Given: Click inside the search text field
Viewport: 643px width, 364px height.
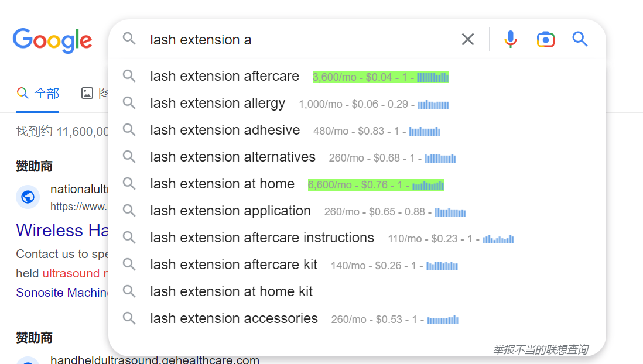Looking at the screenshot, I should click(x=302, y=40).
